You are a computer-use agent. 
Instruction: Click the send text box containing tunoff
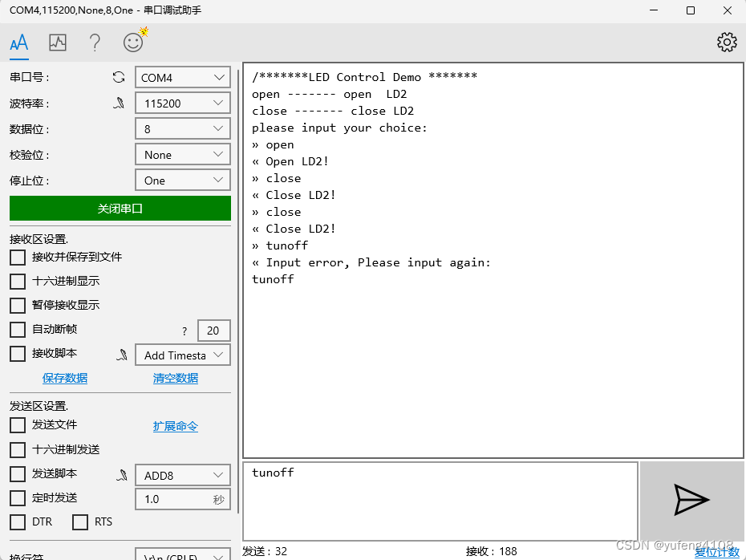tap(440, 501)
